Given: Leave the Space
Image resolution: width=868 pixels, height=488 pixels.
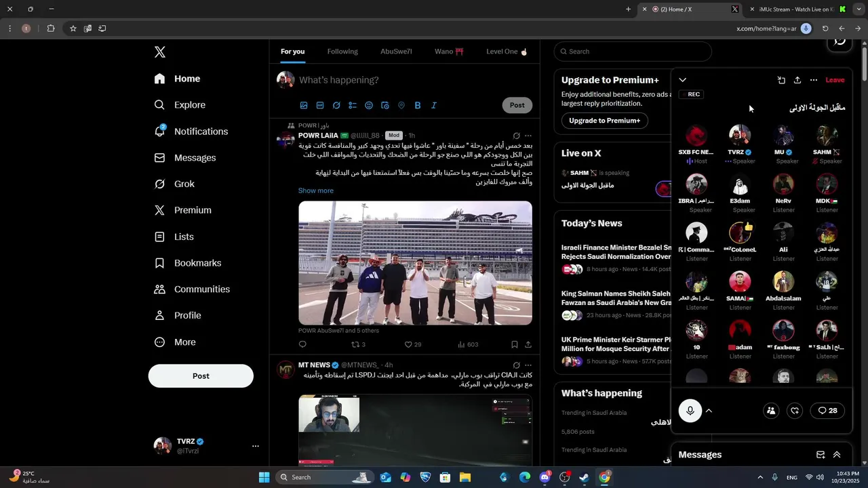Looking at the screenshot, I should coord(835,80).
